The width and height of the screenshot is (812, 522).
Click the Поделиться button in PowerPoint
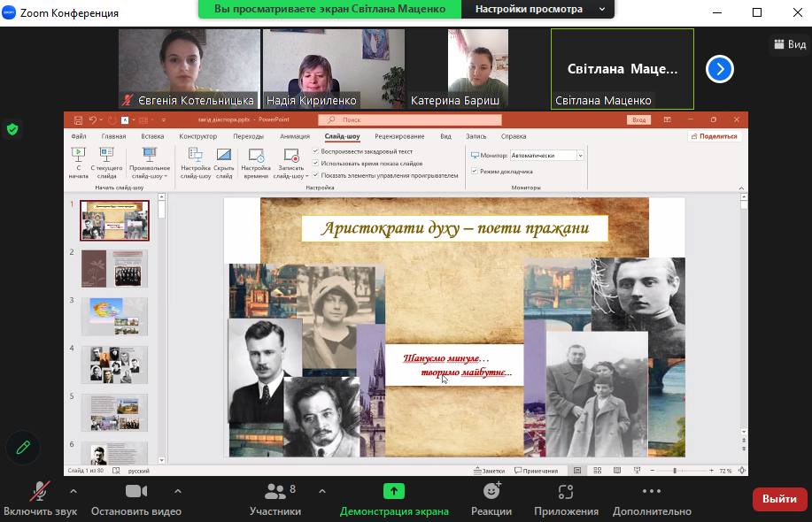[x=714, y=136]
